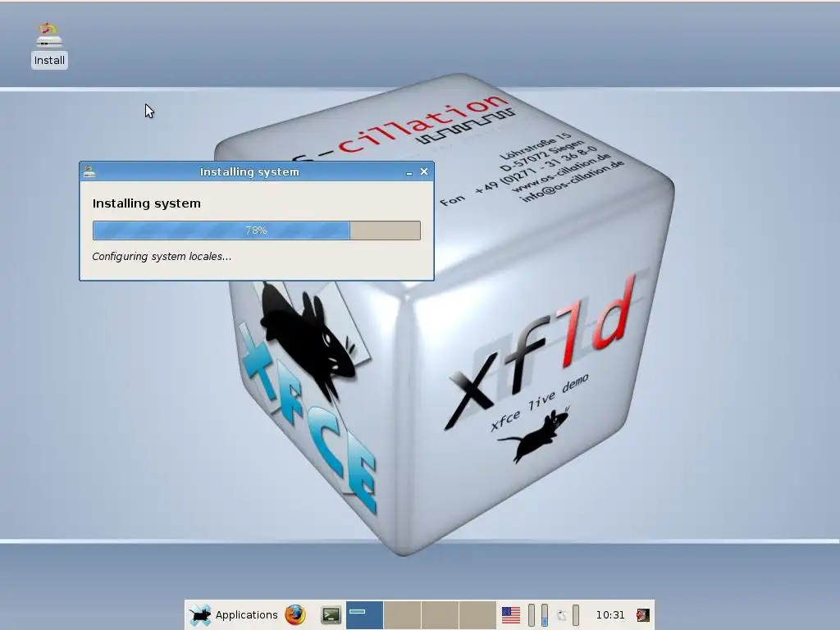Viewport: 840px width, 630px height.
Task: Click the blue-filled system monitor bar
Action: point(545,615)
